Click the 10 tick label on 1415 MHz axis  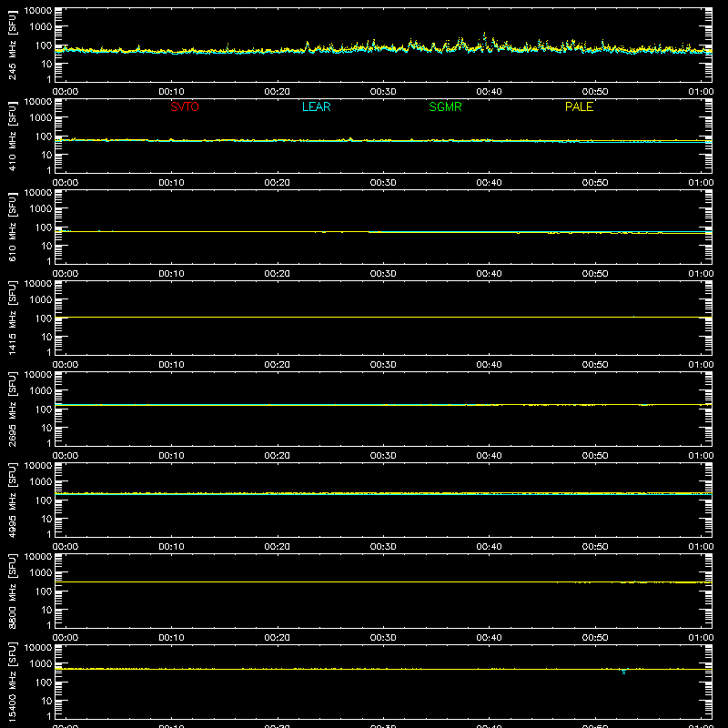coord(46,337)
